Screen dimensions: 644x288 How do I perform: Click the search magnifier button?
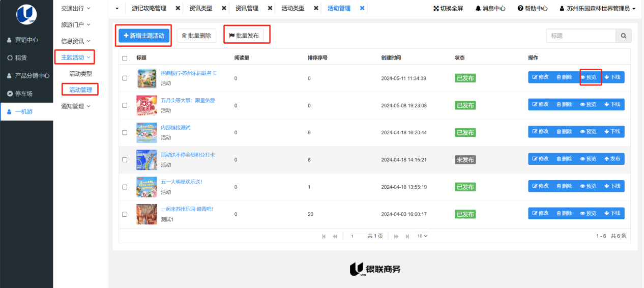point(624,36)
